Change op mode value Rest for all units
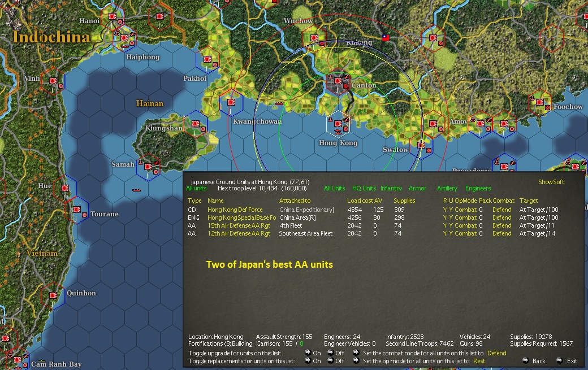The image size is (588, 370). pyautogui.click(x=479, y=361)
